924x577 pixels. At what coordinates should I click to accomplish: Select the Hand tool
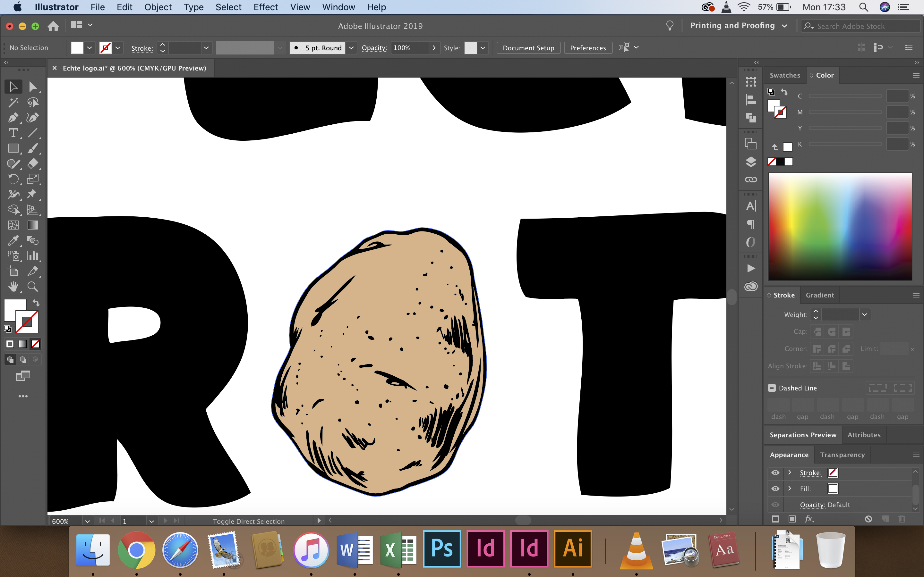pos(13,287)
